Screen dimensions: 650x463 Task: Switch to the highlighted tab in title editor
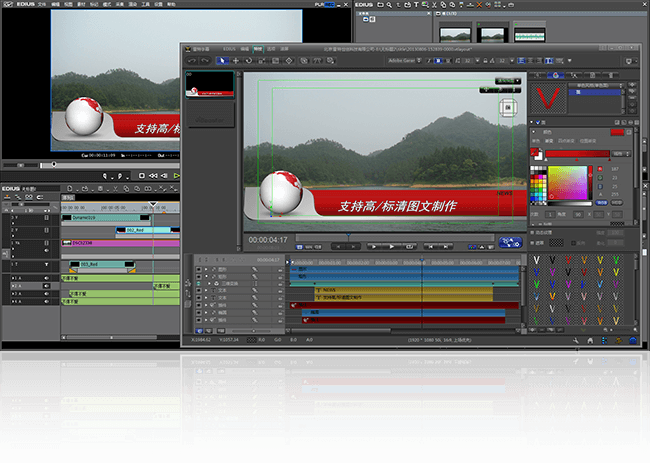pyautogui.click(x=258, y=47)
